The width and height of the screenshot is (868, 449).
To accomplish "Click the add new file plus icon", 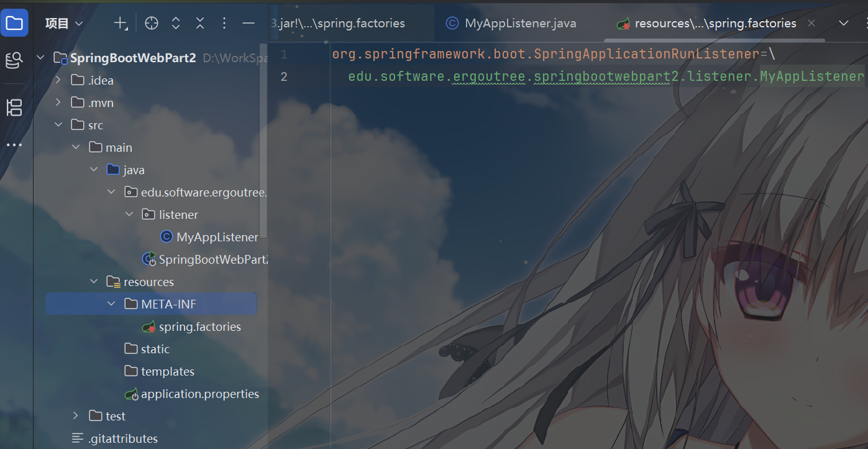I will [x=120, y=24].
